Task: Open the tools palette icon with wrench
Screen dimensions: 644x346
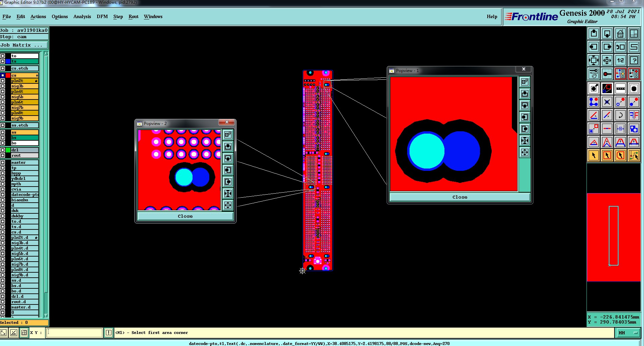Action: [x=594, y=74]
